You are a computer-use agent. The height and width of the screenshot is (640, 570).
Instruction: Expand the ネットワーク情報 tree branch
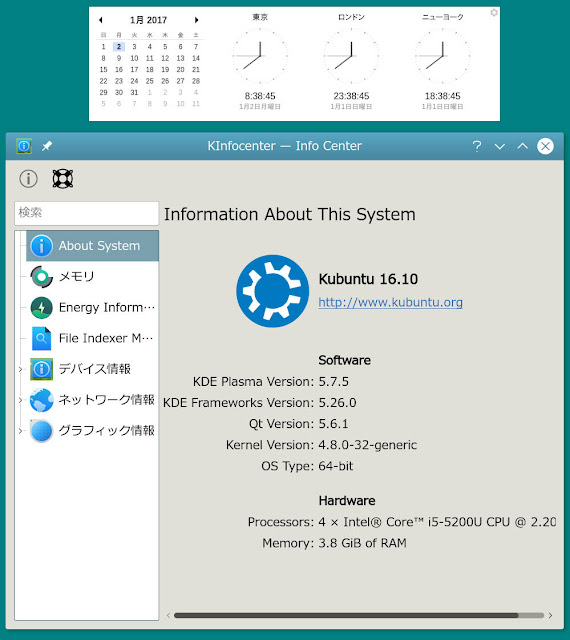pos(20,400)
